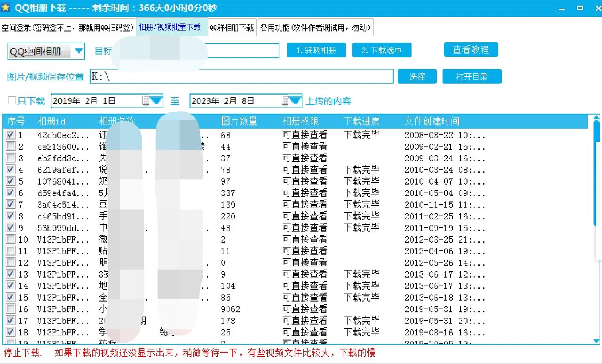Check album row 12 checkbox
The height and width of the screenshot is (364, 602).
click(x=10, y=263)
